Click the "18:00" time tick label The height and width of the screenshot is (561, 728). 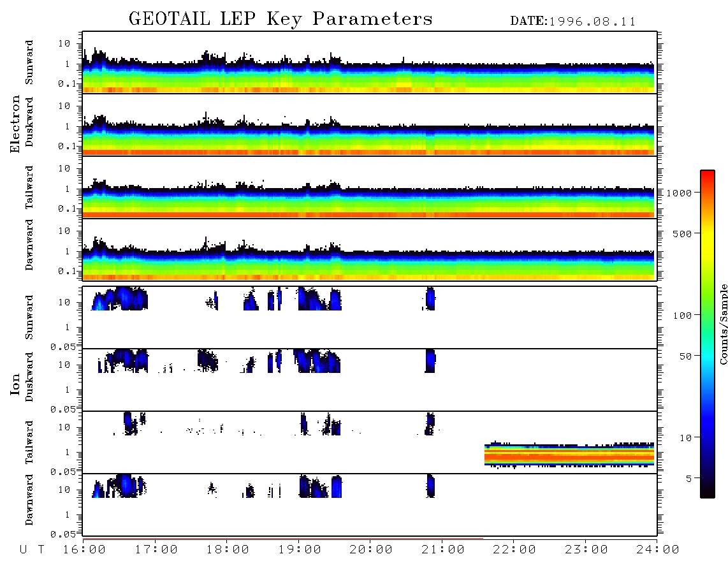pos(228,550)
